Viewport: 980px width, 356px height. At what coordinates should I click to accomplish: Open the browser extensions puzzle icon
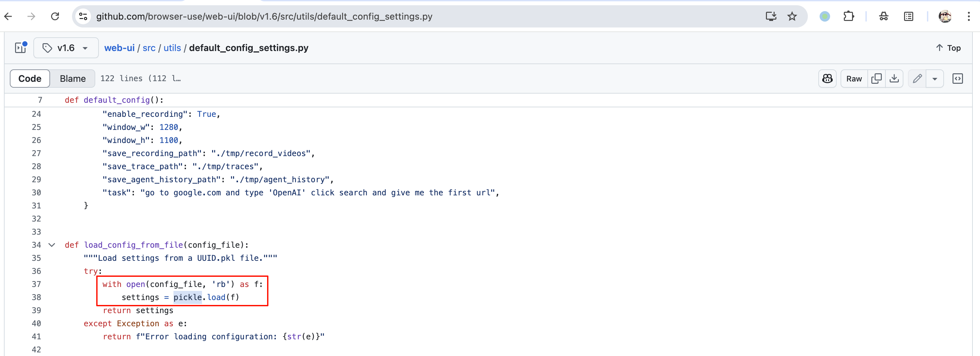coord(848,16)
